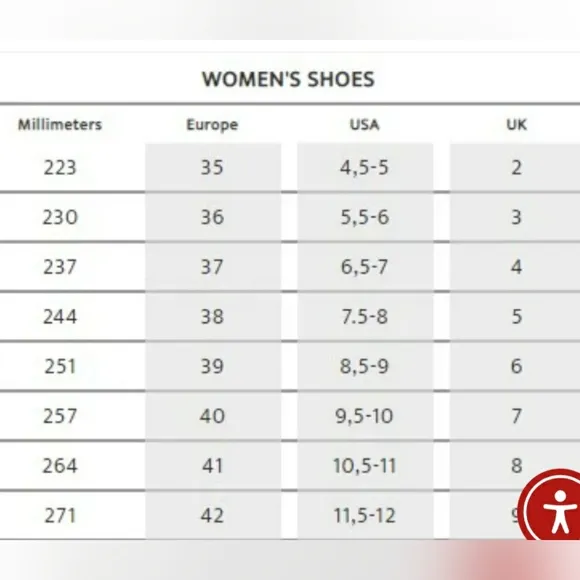Select the Europe column header
The image size is (580, 580).
212,125
